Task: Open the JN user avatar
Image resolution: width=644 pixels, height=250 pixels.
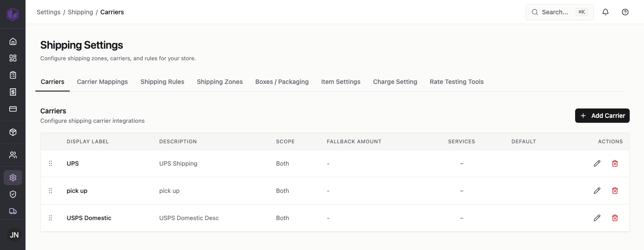Action: coord(14,235)
